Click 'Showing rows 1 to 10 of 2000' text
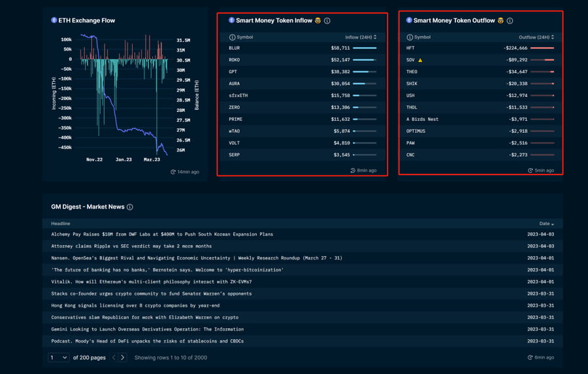Screen dimensions: 588x374 (x=171, y=358)
